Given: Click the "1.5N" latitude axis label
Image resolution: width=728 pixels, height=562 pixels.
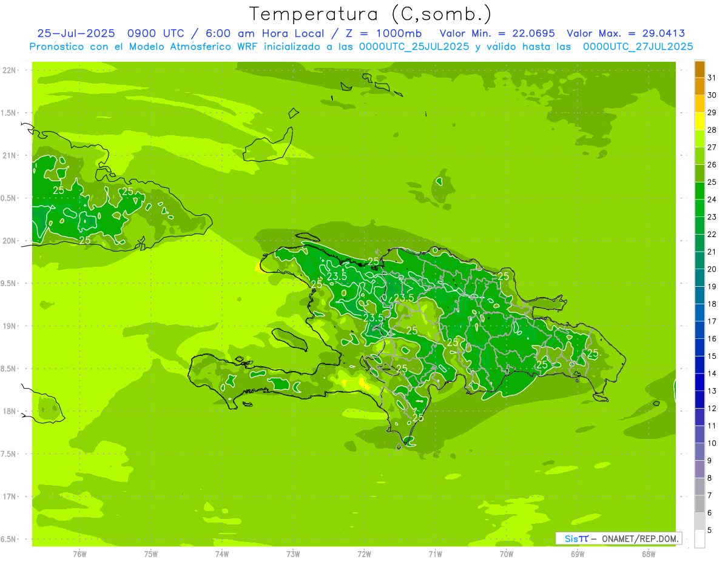Looking at the screenshot, I should 8,113.
